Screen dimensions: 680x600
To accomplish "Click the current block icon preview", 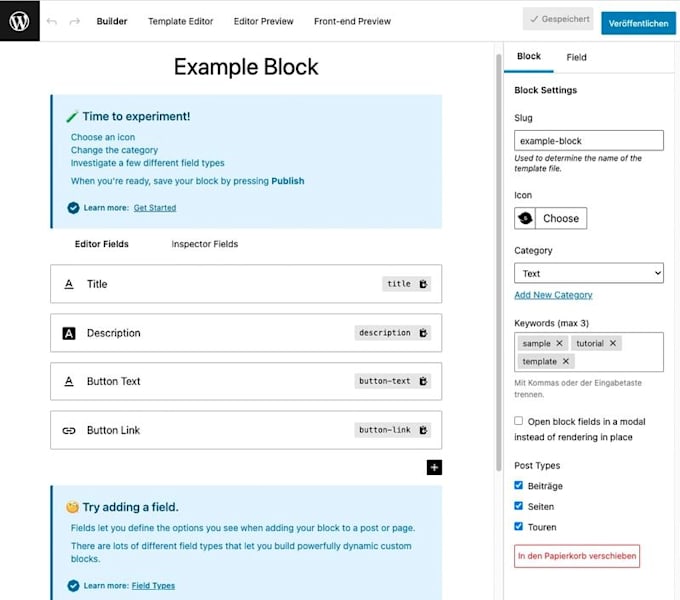I will 525,218.
